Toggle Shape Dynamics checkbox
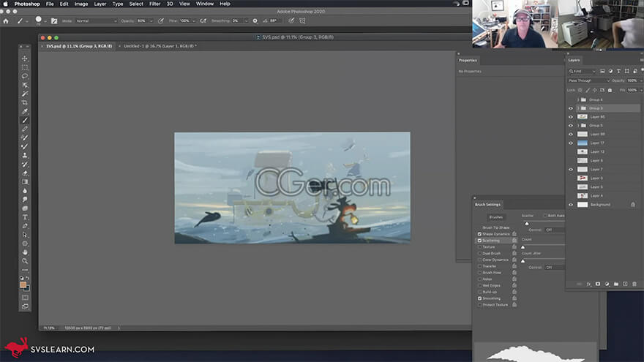 pos(479,234)
